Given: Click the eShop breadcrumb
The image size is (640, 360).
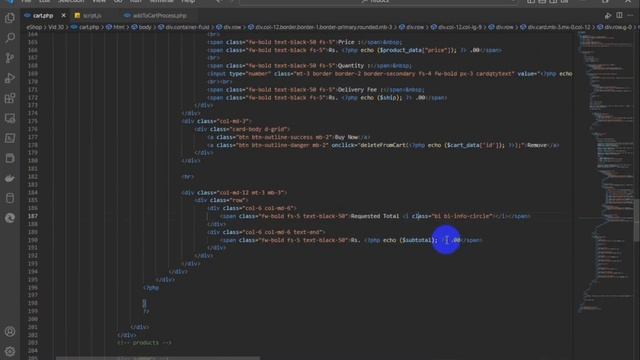Looking at the screenshot, I should (34, 27).
